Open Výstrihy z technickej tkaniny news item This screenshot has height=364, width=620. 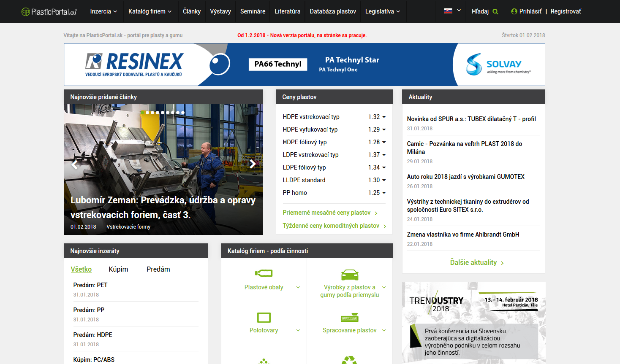point(468,205)
